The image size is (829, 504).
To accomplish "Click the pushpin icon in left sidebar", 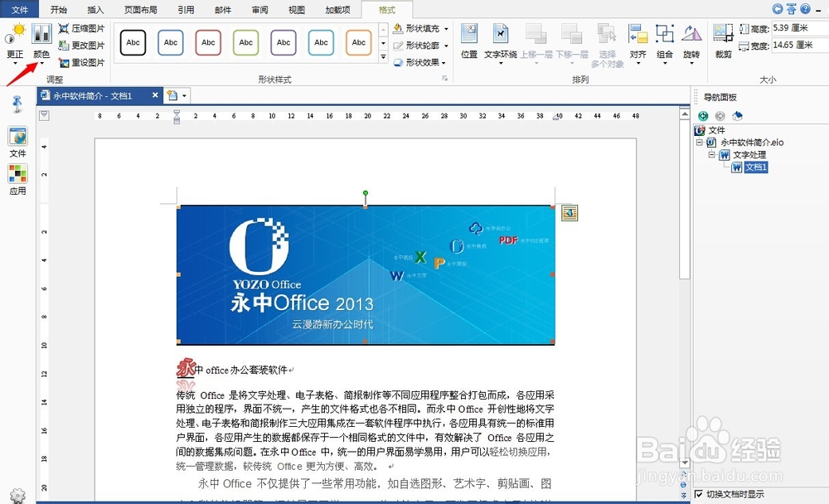I will coord(17,104).
